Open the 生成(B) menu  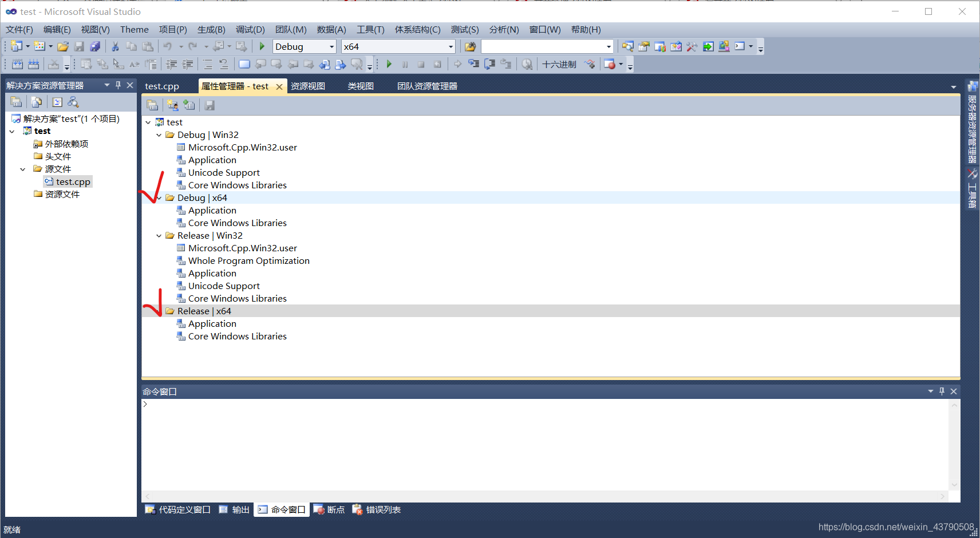point(211,29)
